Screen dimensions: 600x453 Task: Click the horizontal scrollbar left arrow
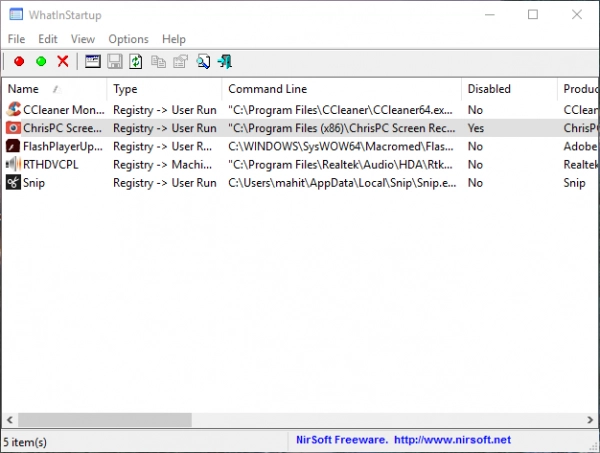(10, 420)
